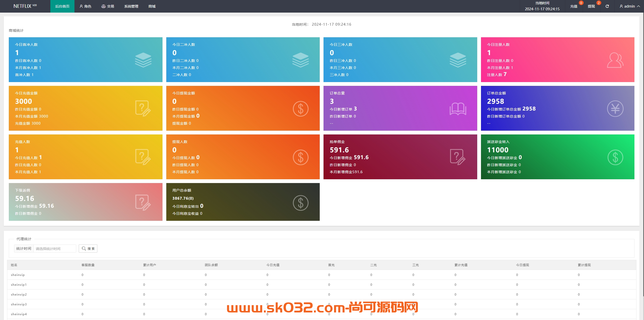
Task: Click the 今日充值 column header
Action: click(273, 265)
